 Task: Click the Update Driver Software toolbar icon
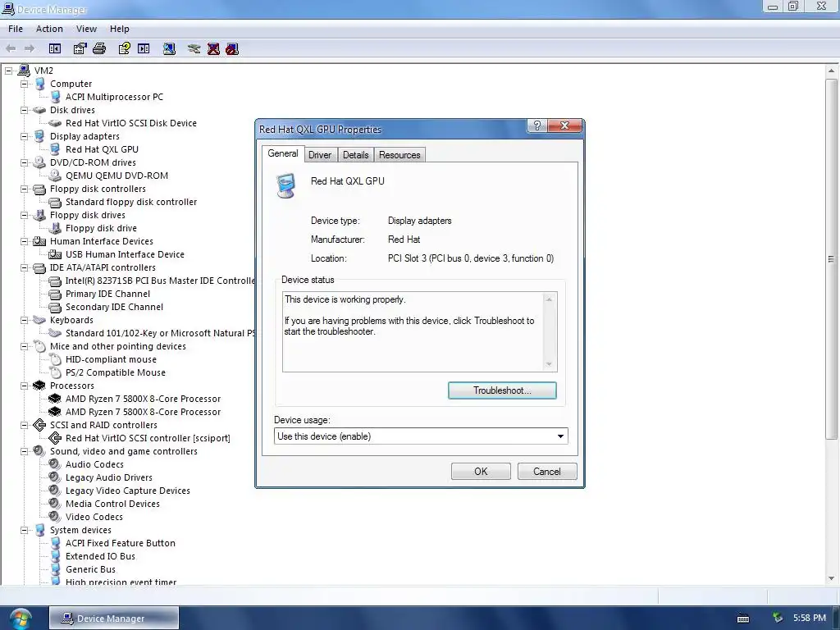pos(194,48)
